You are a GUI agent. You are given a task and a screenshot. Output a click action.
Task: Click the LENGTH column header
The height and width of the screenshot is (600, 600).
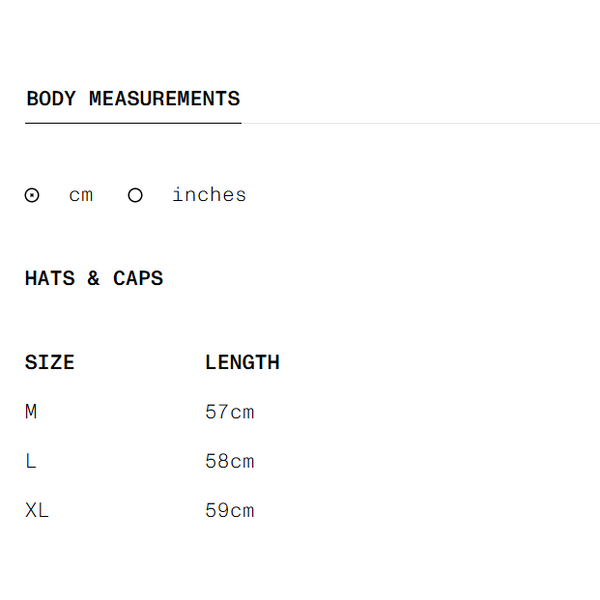coord(242,363)
